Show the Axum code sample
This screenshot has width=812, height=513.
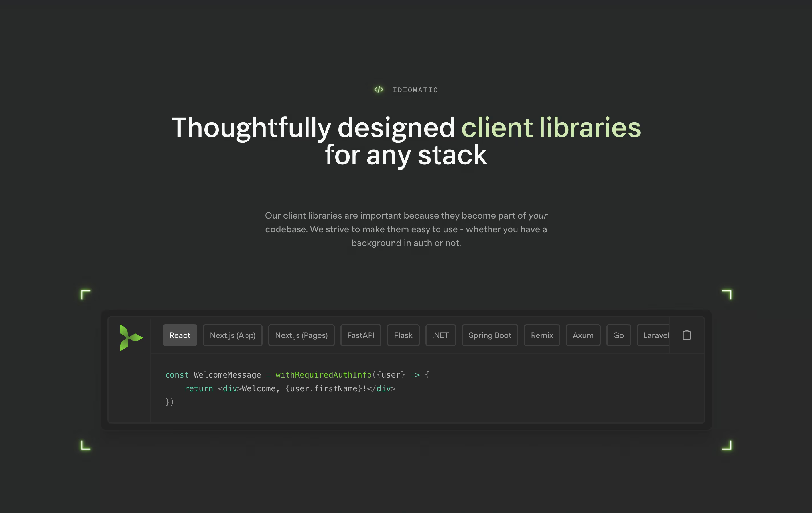(583, 335)
